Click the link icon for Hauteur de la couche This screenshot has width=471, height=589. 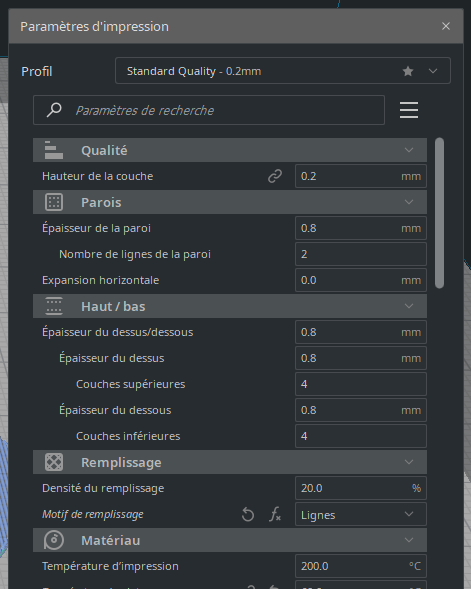point(275,176)
